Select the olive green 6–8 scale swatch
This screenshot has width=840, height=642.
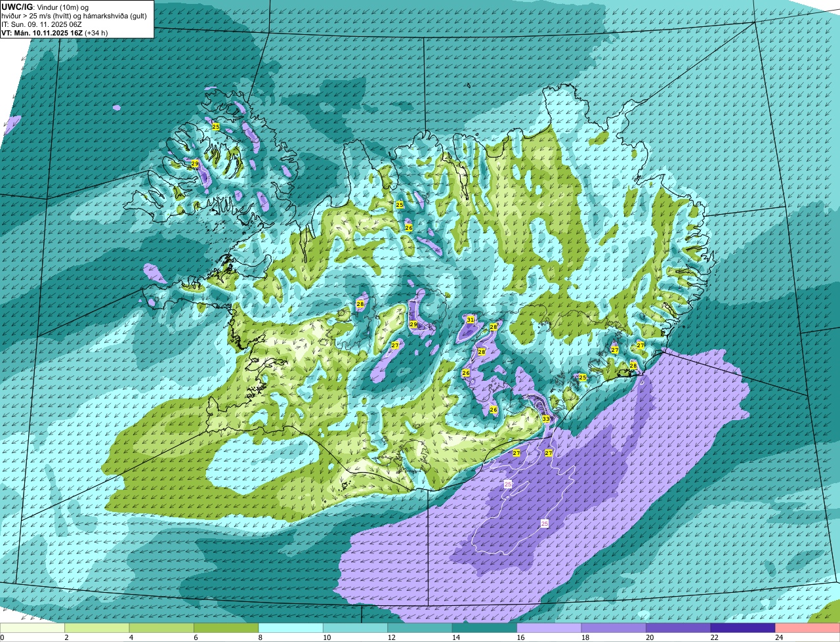coord(226,628)
